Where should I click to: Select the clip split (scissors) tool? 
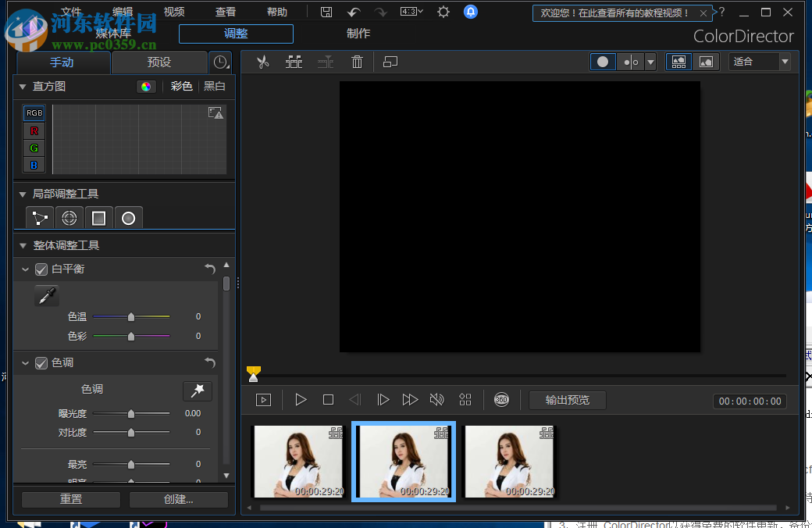[263, 62]
